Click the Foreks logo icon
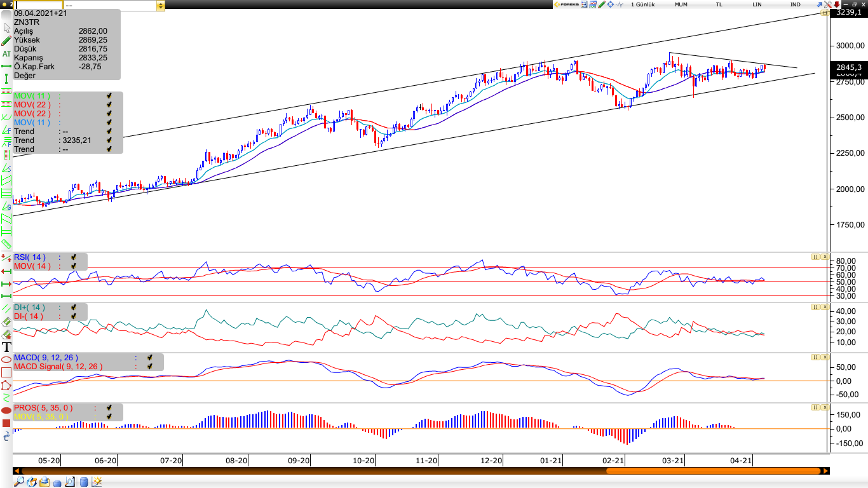 566,4
